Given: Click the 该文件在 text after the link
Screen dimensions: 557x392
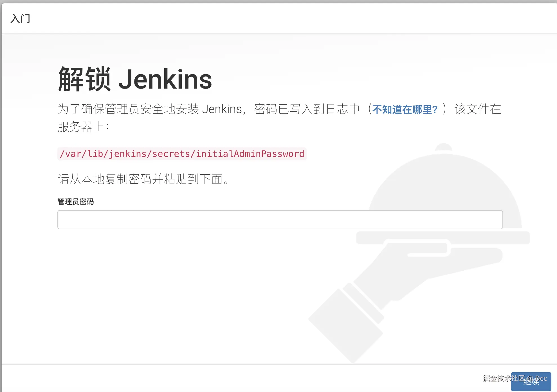Looking at the screenshot, I should [x=478, y=109].
